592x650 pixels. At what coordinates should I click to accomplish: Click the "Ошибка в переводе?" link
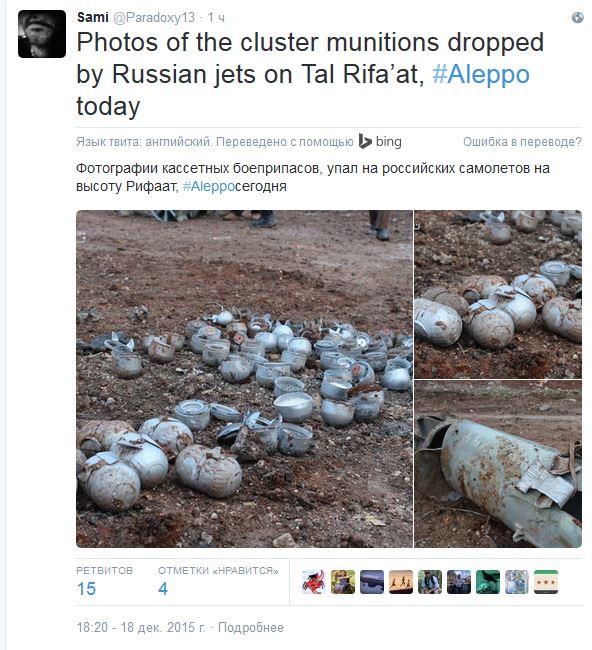pyautogui.click(x=522, y=142)
